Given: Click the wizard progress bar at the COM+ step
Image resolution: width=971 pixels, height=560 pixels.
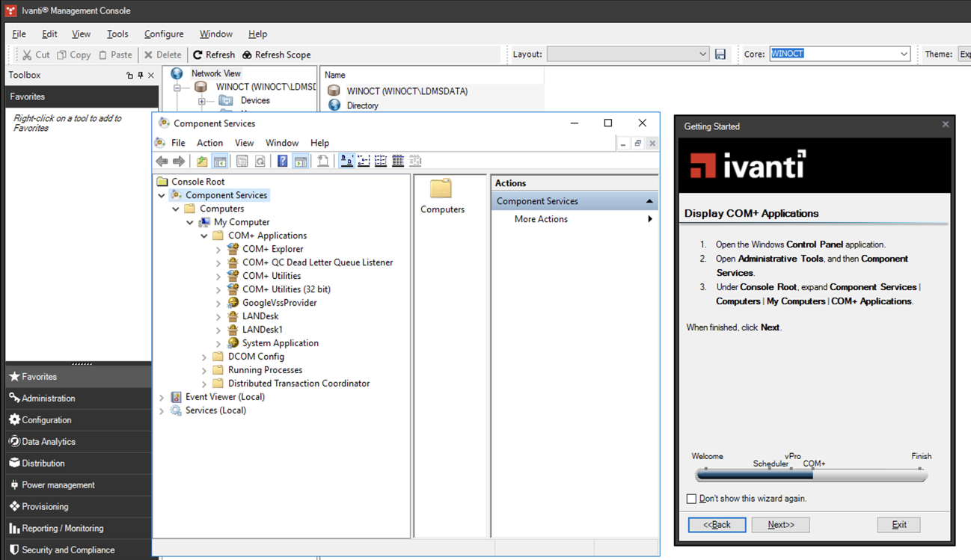Looking at the screenshot, I should pos(813,475).
